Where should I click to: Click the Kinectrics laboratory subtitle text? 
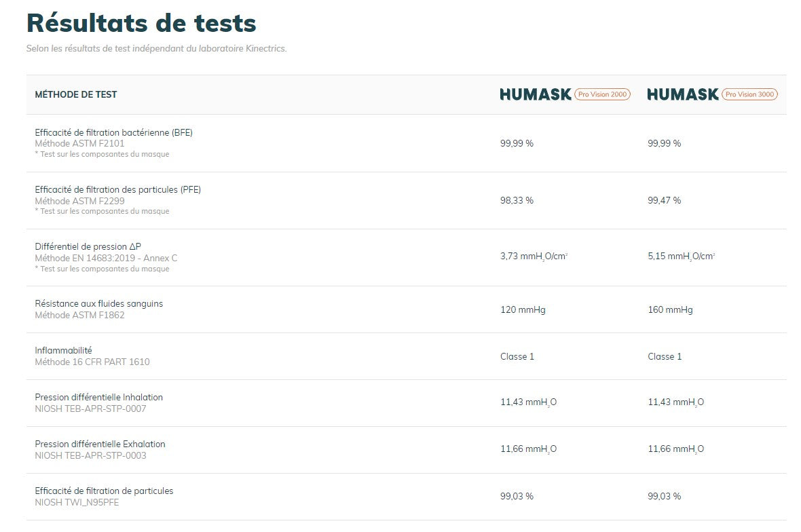(156, 49)
